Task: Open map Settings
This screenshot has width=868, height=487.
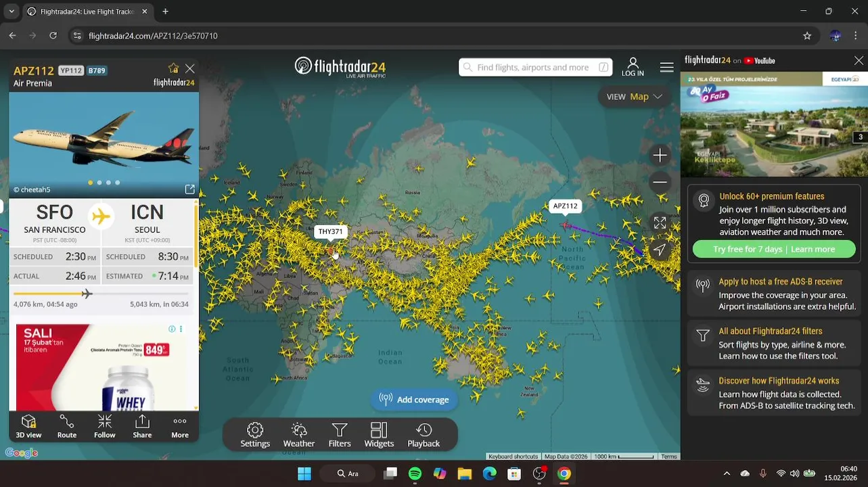Action: pyautogui.click(x=255, y=435)
